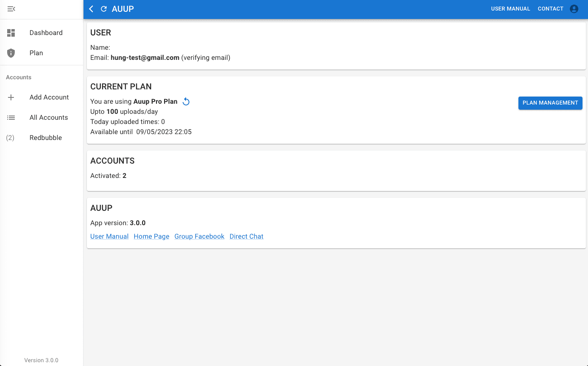Click the PLAN MANAGEMENT button

click(x=550, y=103)
